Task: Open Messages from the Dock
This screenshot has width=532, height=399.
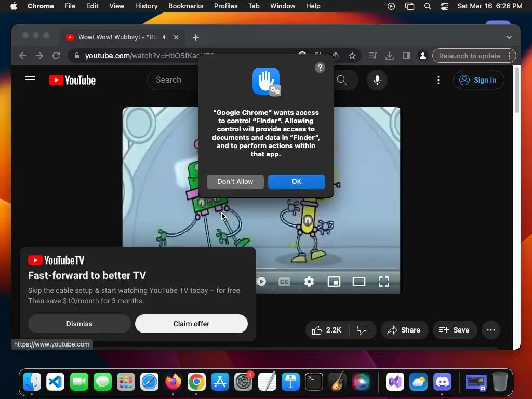Action: [x=102, y=382]
